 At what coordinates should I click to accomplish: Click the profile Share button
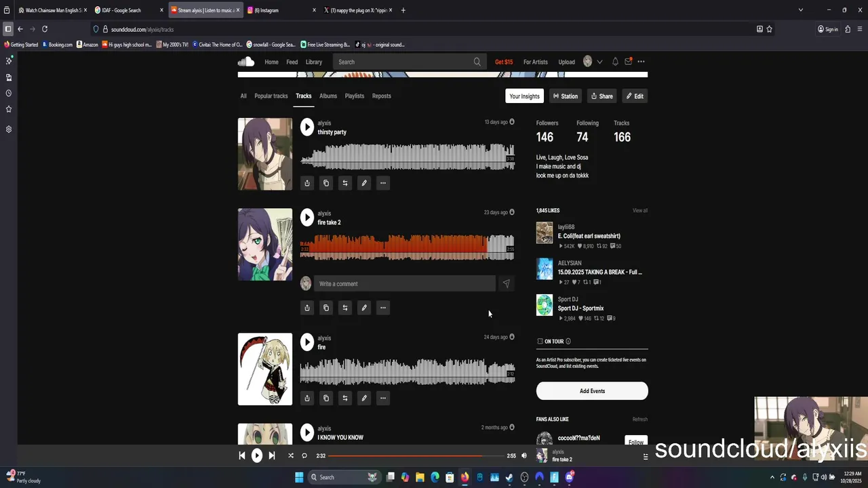tap(602, 96)
